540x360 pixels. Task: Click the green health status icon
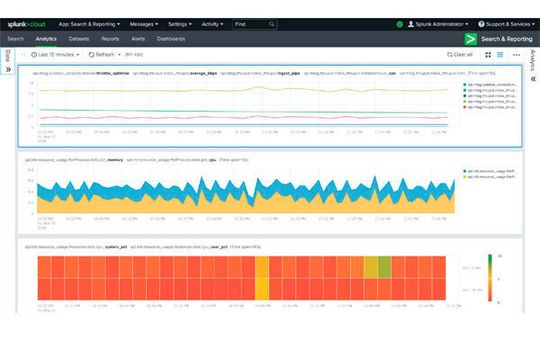pyautogui.click(x=399, y=24)
